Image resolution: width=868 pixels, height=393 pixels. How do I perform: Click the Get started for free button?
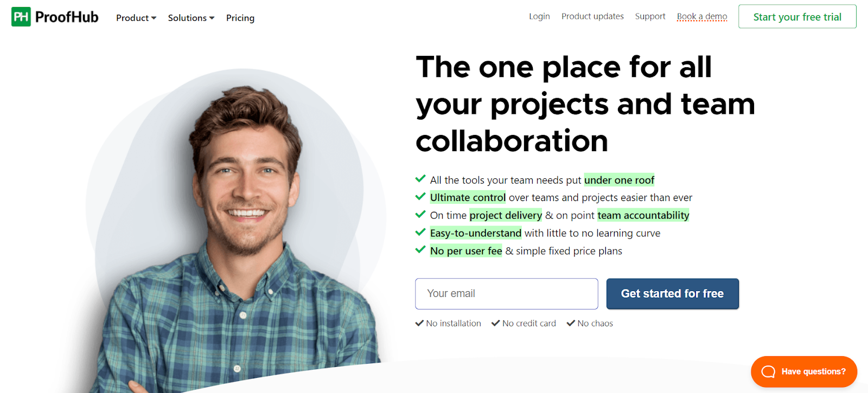coord(673,294)
